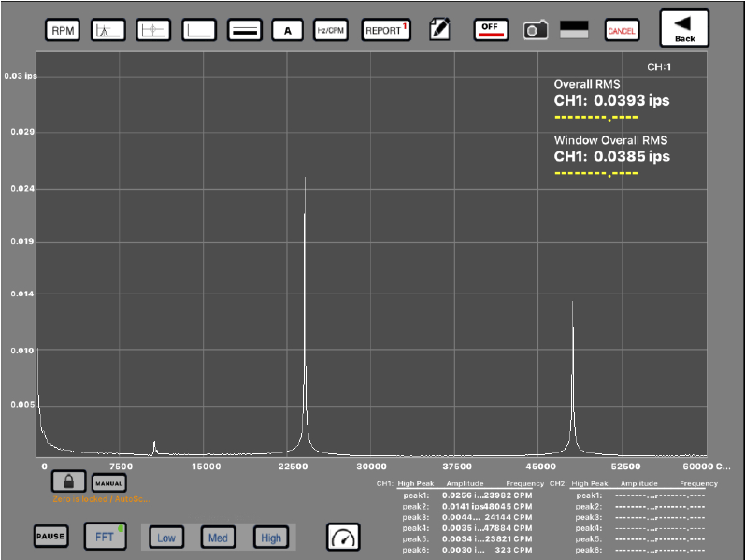Toggle the zero lock padlock
Viewport: 745px width, 560px height.
[67, 481]
